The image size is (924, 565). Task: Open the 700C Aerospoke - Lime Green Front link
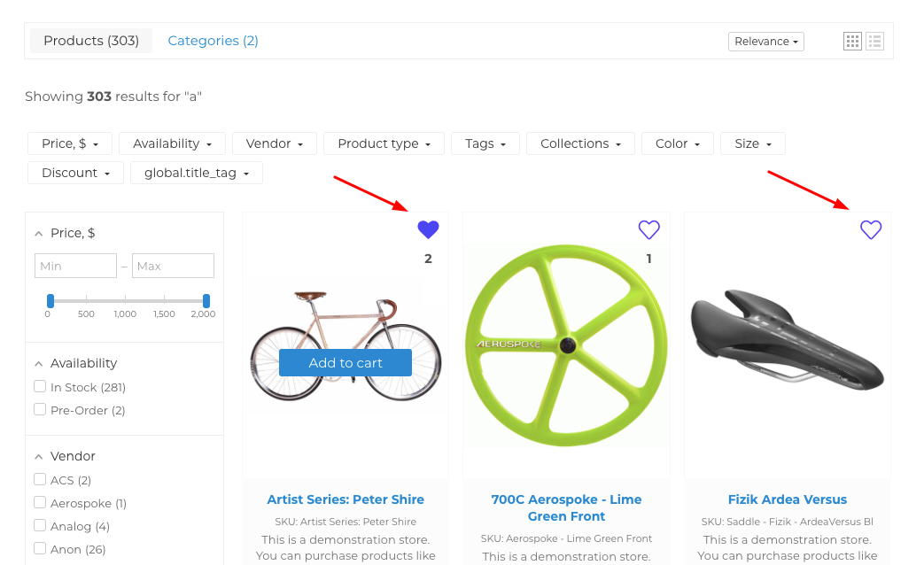point(566,507)
